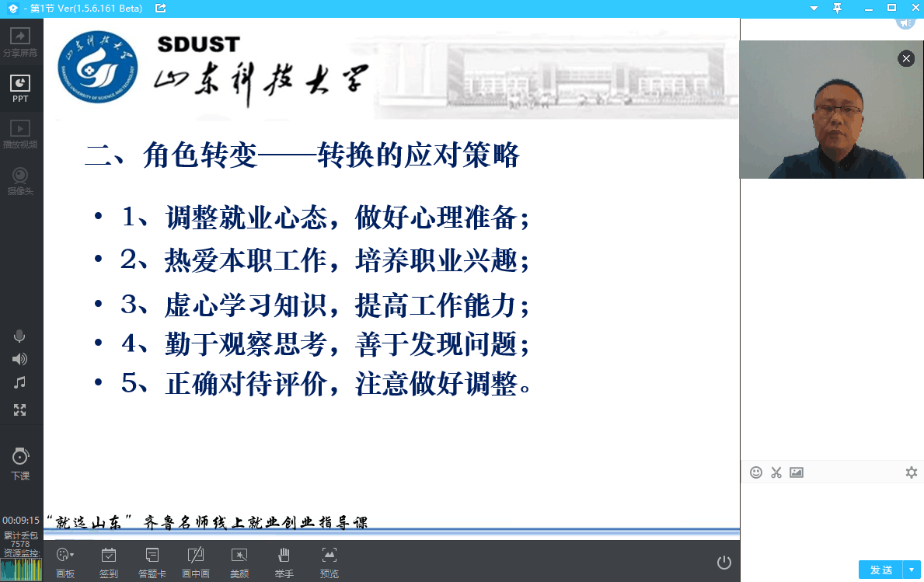The image size is (924, 582).
Task: Select 分享屏幕 screen sharing mode
Action: [19, 40]
